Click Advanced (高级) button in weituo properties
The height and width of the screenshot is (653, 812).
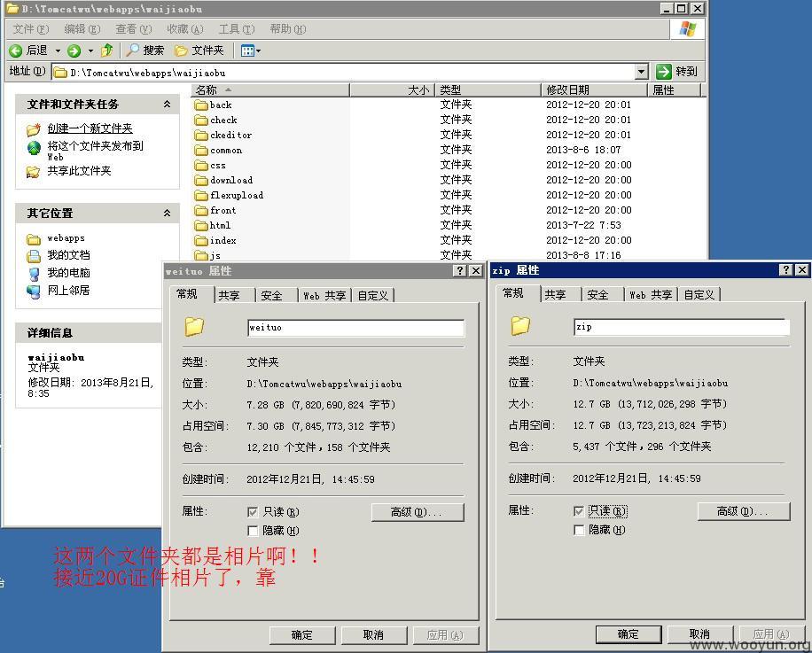point(418,512)
